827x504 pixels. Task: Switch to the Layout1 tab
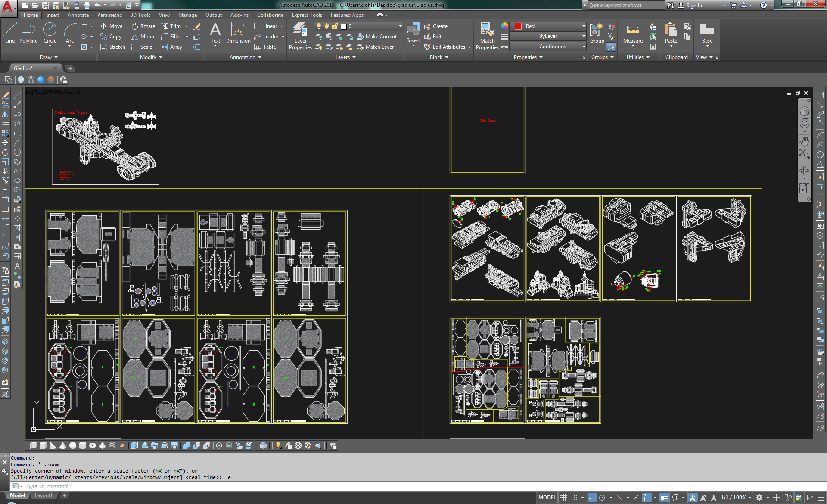[x=44, y=495]
